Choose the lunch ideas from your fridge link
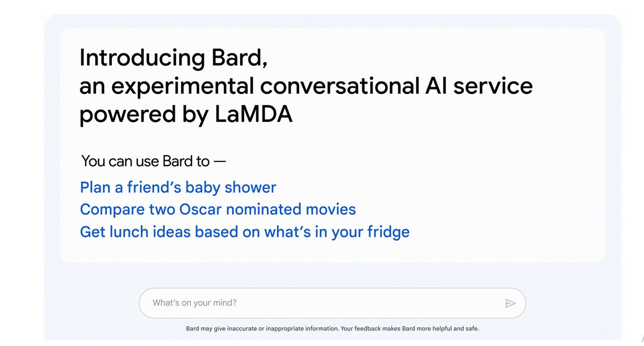This screenshot has height=346, width=644. pyautogui.click(x=245, y=232)
